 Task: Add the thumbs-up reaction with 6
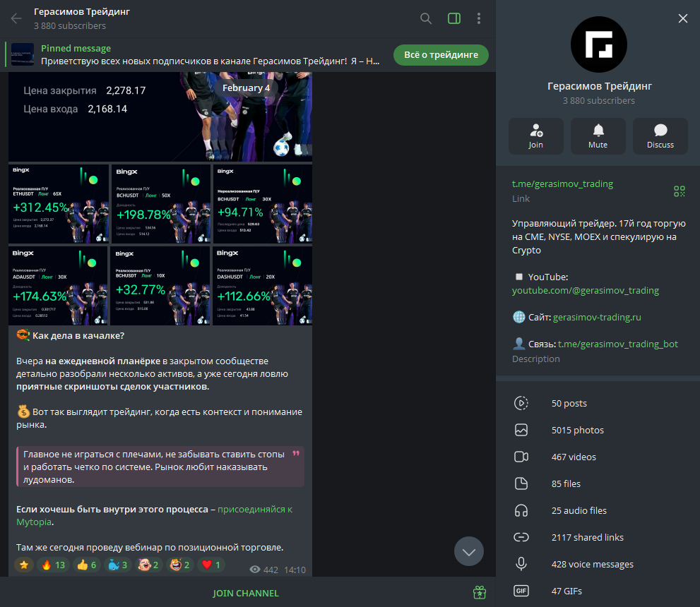[87, 565]
